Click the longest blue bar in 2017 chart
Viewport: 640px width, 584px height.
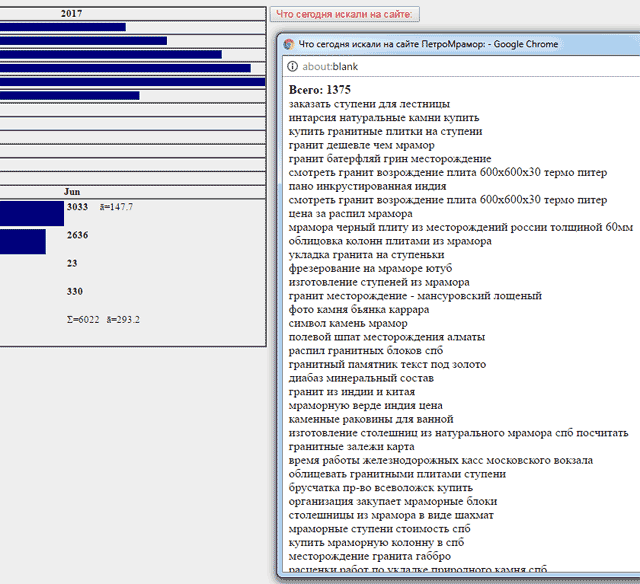(x=133, y=82)
